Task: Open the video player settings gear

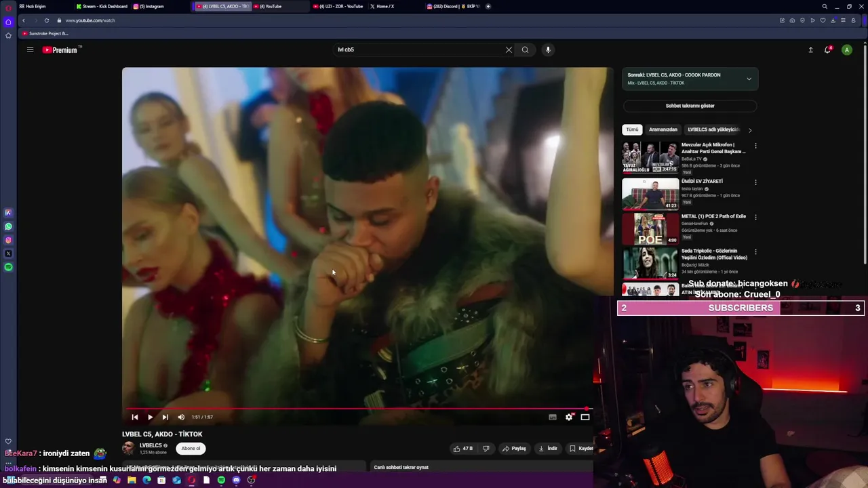Action: (569, 417)
